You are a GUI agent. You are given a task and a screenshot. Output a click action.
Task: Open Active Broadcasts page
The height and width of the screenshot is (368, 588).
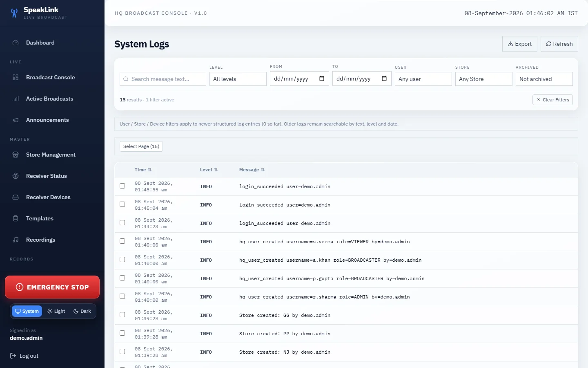point(52,99)
